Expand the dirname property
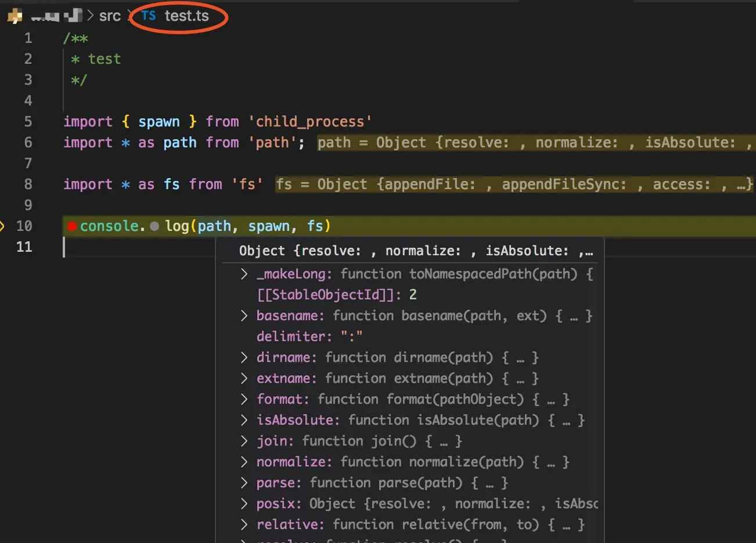756x543 pixels. 243,357
